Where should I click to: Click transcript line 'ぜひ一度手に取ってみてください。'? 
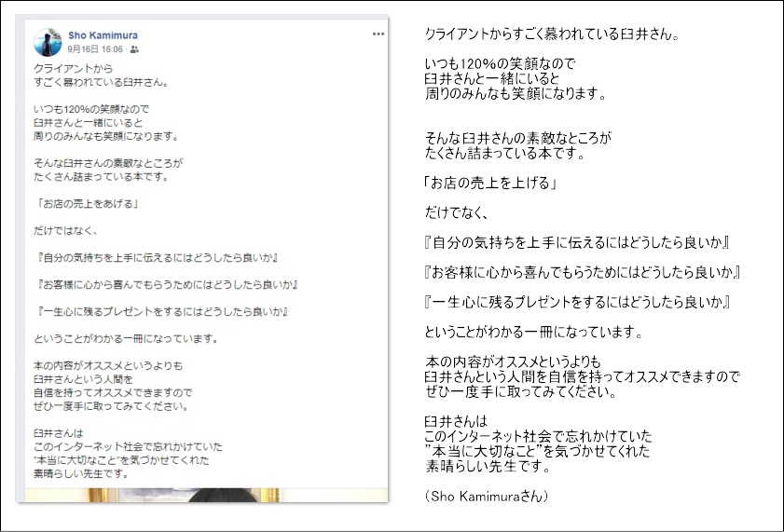coord(520,391)
